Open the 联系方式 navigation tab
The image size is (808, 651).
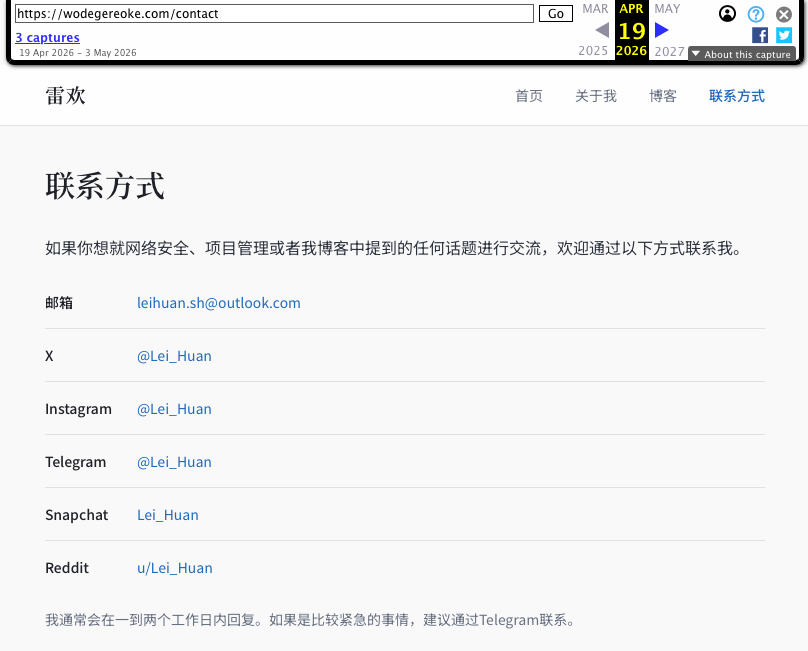tap(737, 96)
